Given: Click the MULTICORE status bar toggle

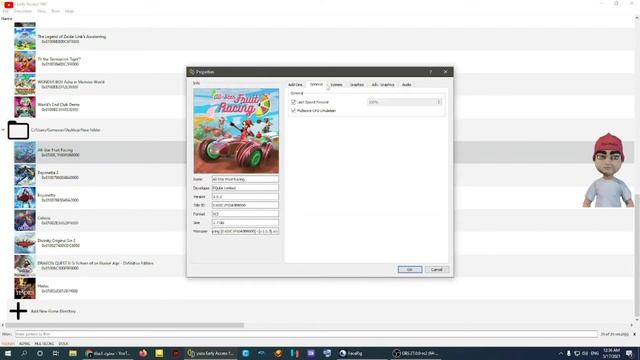Looking at the screenshot, I should [x=44, y=344].
